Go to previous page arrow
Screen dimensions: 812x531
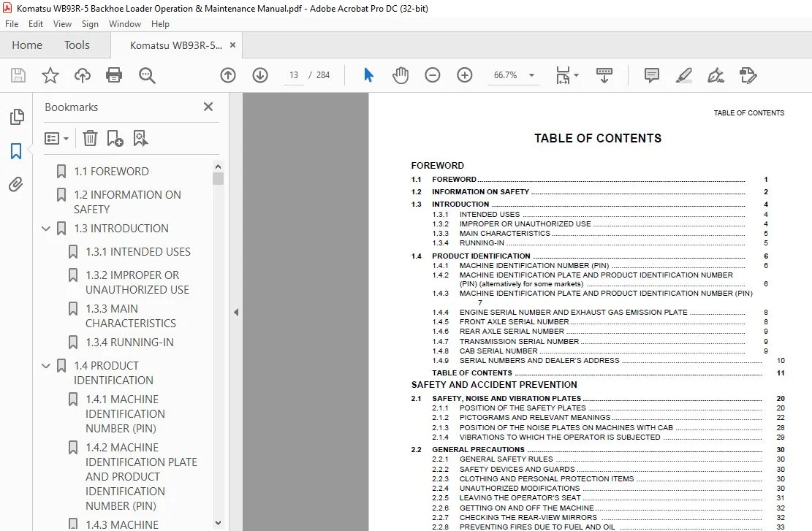(228, 75)
